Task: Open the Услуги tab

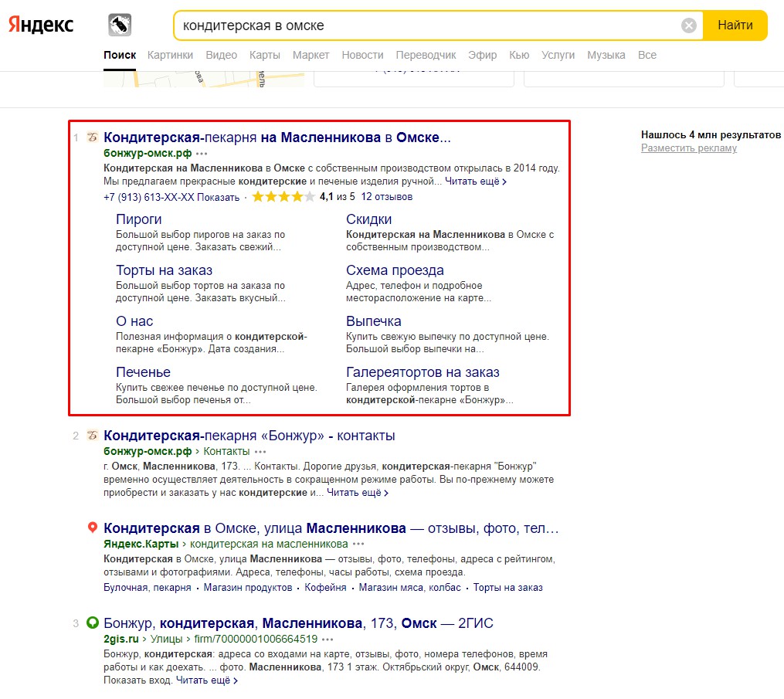Action: (x=558, y=55)
